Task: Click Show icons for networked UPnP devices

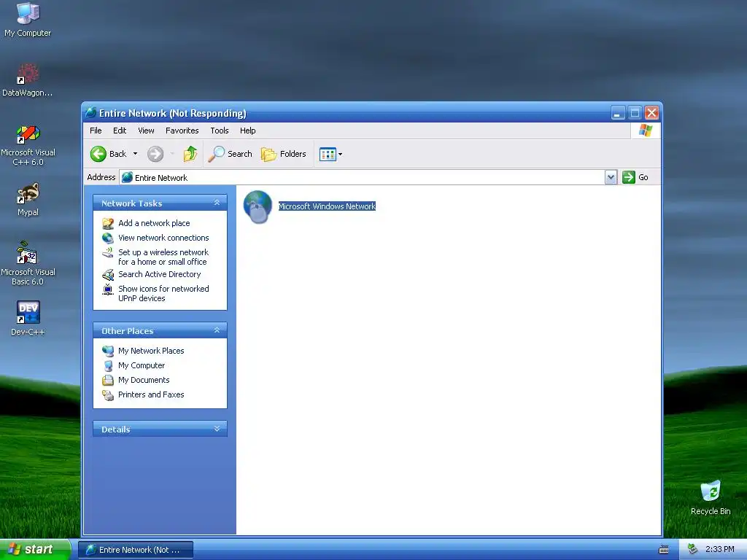Action: coord(163,293)
